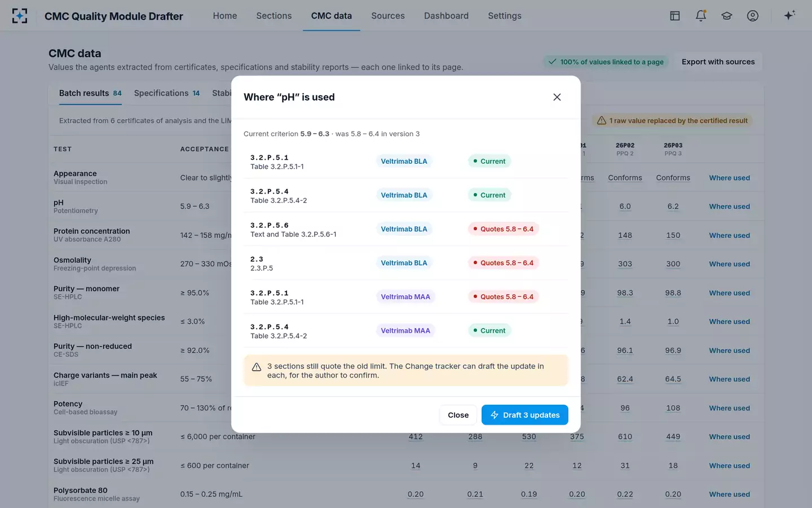Screen dimensions: 812x508
Task: Click the Close button in the dialog
Action: pyautogui.click(x=458, y=415)
